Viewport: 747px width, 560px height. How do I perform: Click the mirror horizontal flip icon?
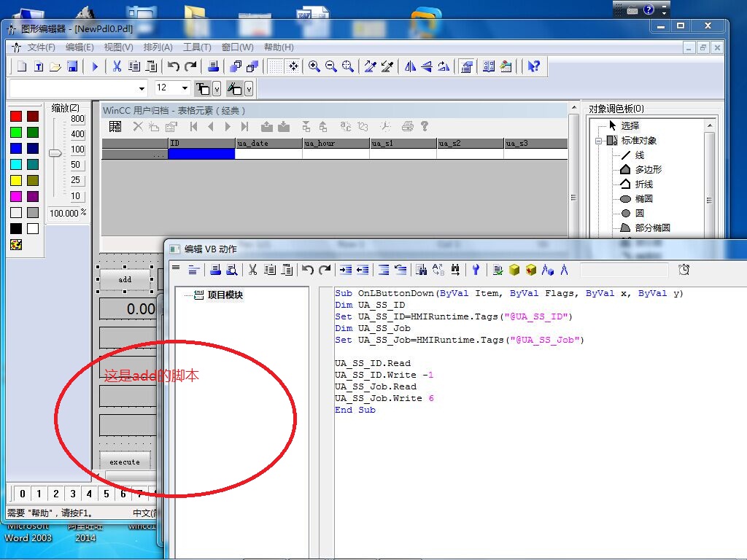pos(411,66)
